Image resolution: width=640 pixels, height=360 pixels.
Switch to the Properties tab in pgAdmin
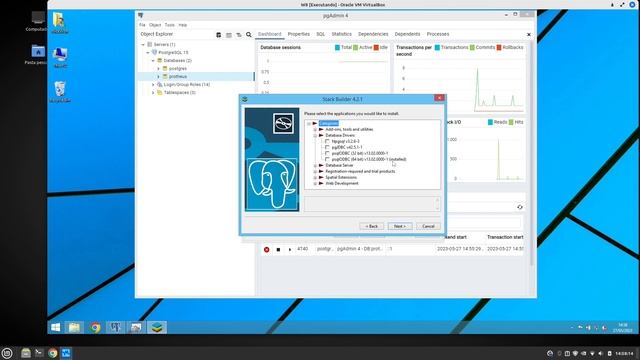pyautogui.click(x=299, y=34)
